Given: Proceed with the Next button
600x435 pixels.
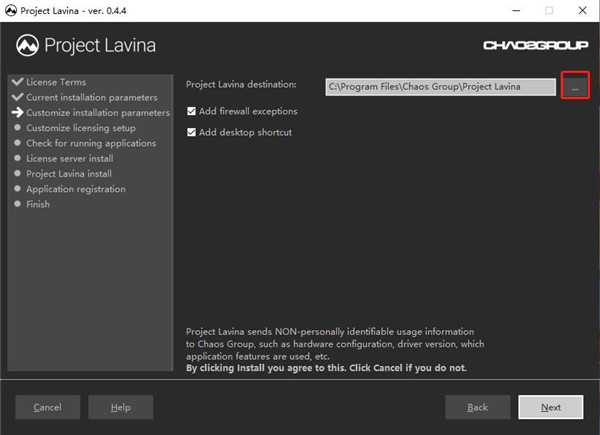Looking at the screenshot, I should coord(551,407).
